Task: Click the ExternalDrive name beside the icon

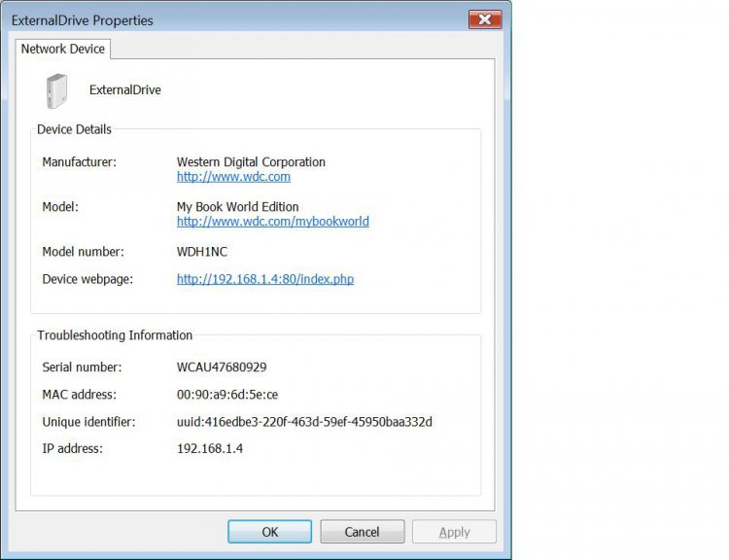Action: click(125, 89)
